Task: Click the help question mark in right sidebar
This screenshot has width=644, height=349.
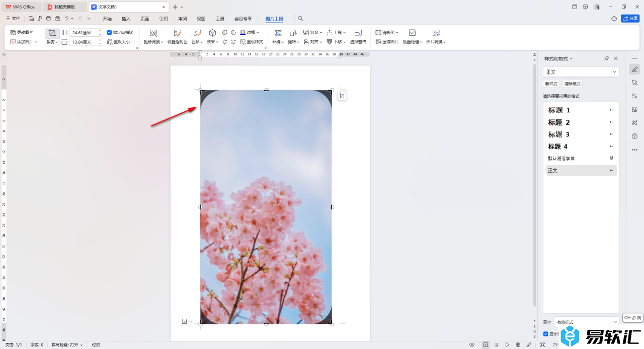Action: [634, 136]
